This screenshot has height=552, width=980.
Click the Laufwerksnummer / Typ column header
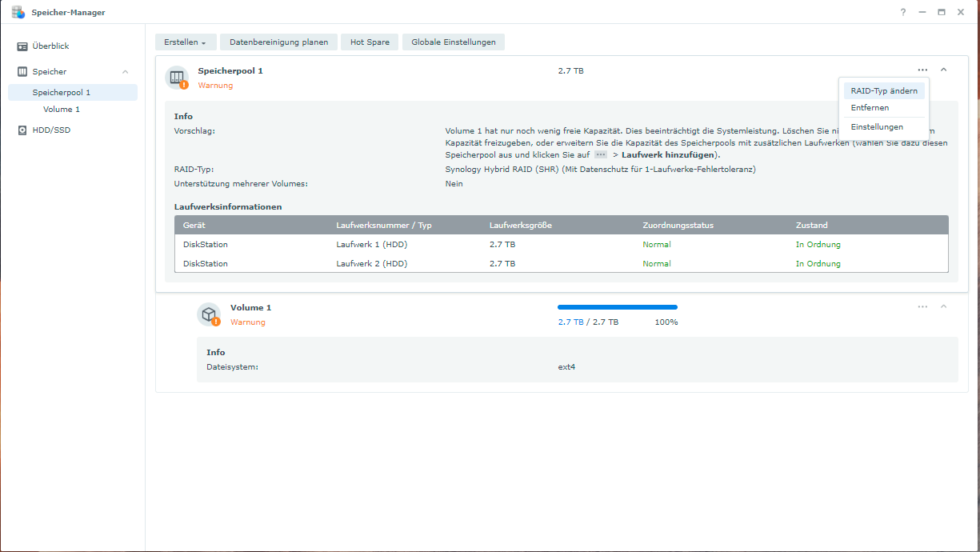click(x=384, y=226)
